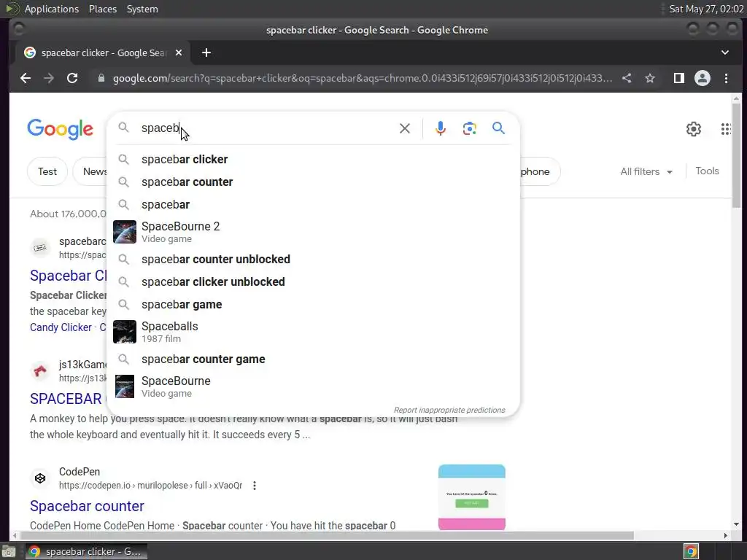Screen dimensions: 747x560
Task: Click the blue magnifier search button
Action: click(x=498, y=128)
